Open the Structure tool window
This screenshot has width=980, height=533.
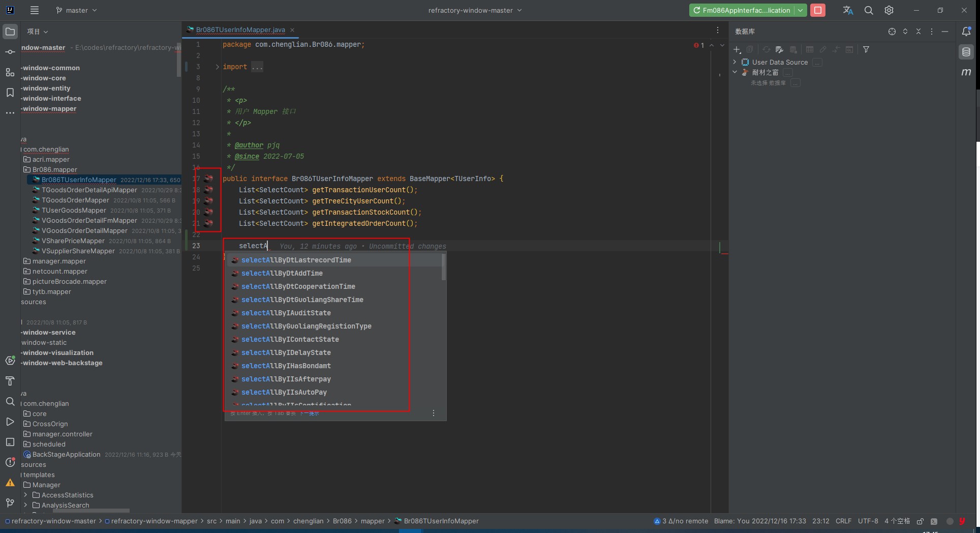tap(10, 72)
